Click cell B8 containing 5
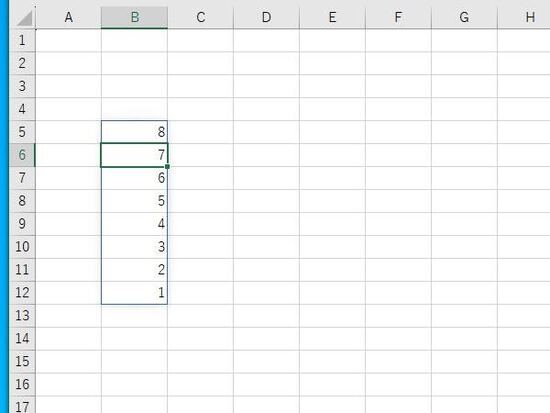Screen dimensions: 550x413 (134, 201)
